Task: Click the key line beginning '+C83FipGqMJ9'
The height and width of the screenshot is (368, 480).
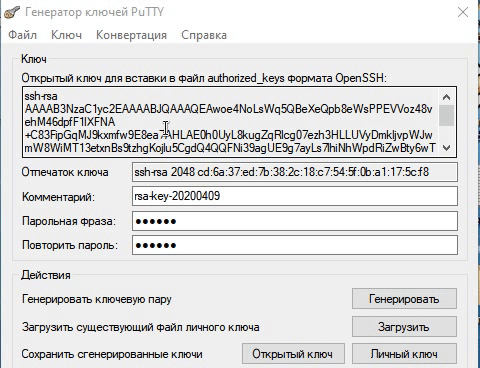Action: coord(228,135)
